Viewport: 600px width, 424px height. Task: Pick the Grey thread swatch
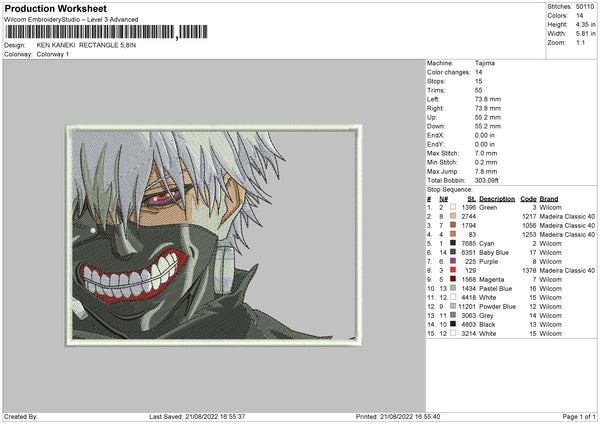point(453,315)
